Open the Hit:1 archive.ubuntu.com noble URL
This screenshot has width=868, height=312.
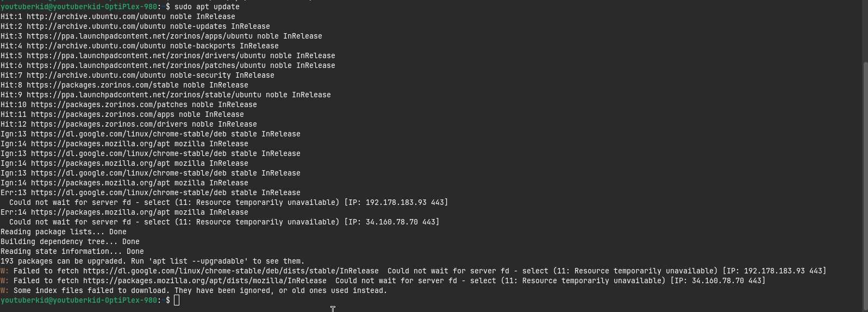coord(96,16)
